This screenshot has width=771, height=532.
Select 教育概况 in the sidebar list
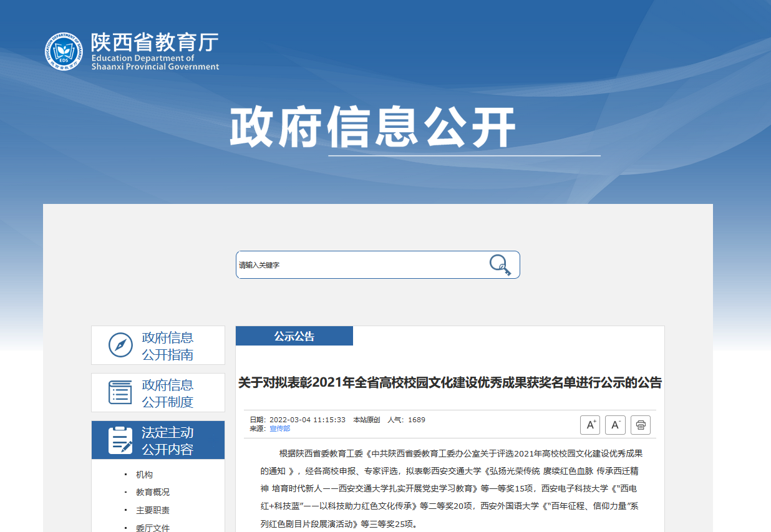[x=152, y=492]
